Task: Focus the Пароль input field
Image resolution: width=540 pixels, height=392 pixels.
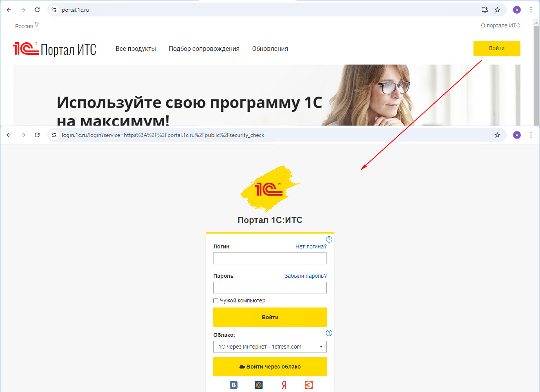Action: coord(270,288)
